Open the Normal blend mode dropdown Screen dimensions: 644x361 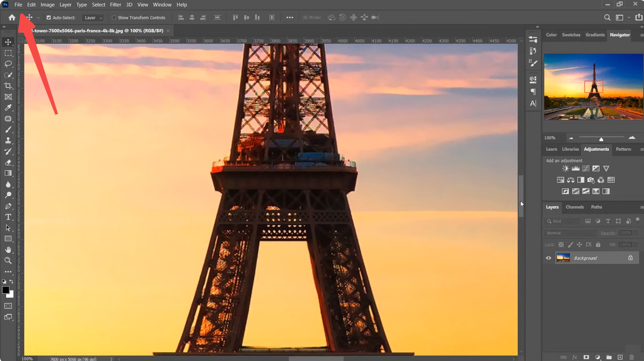point(571,233)
